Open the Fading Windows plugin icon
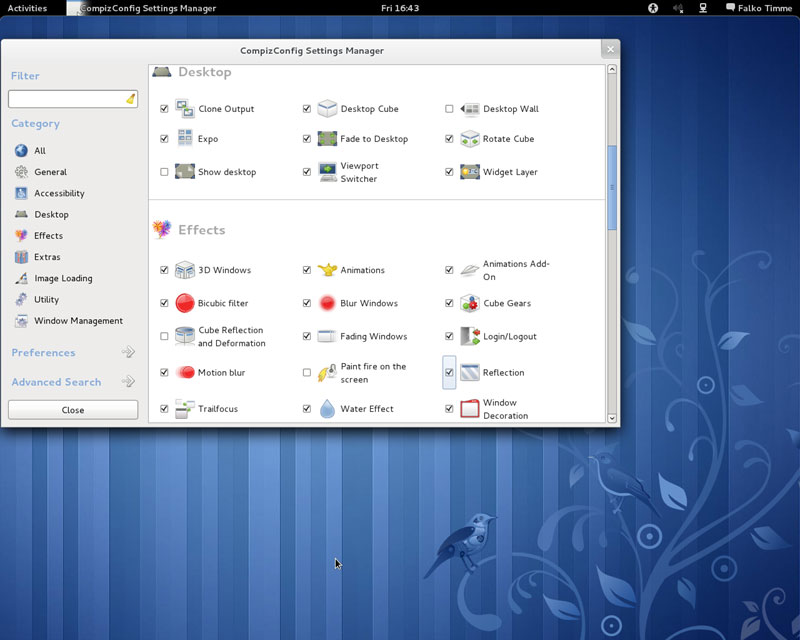 click(x=327, y=336)
